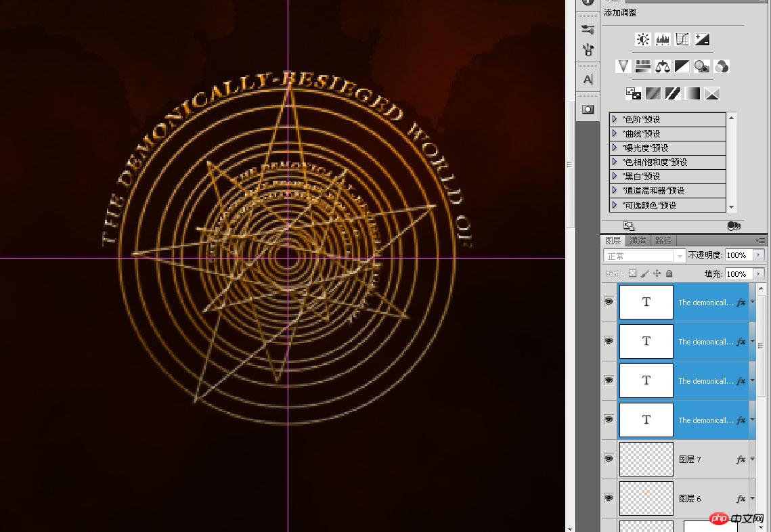
Task: Open the layers panel options menu
Action: click(761, 240)
